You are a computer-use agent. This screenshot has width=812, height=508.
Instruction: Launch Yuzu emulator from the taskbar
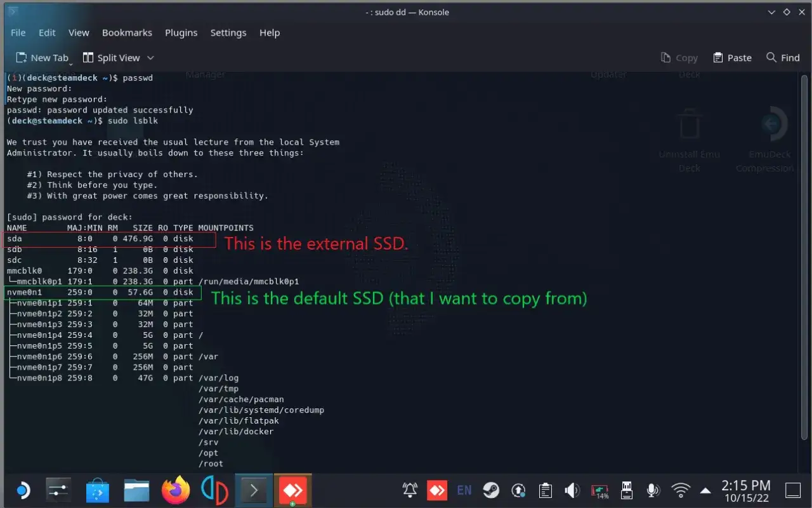point(214,490)
